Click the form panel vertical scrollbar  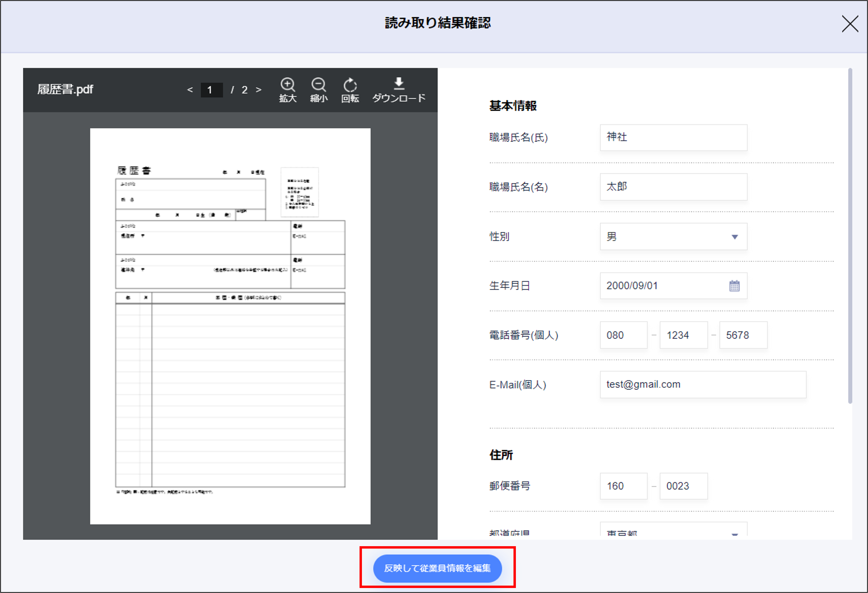pos(850,235)
